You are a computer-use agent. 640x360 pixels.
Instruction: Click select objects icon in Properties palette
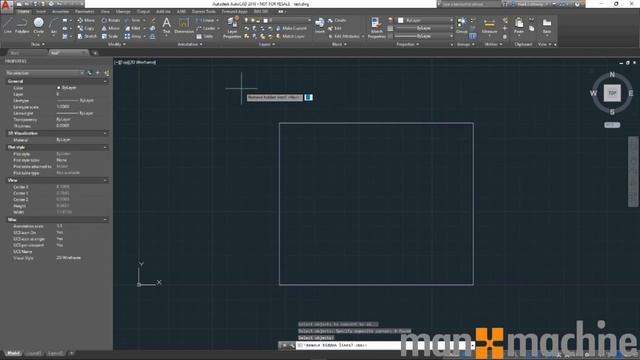pyautogui.click(x=98, y=73)
